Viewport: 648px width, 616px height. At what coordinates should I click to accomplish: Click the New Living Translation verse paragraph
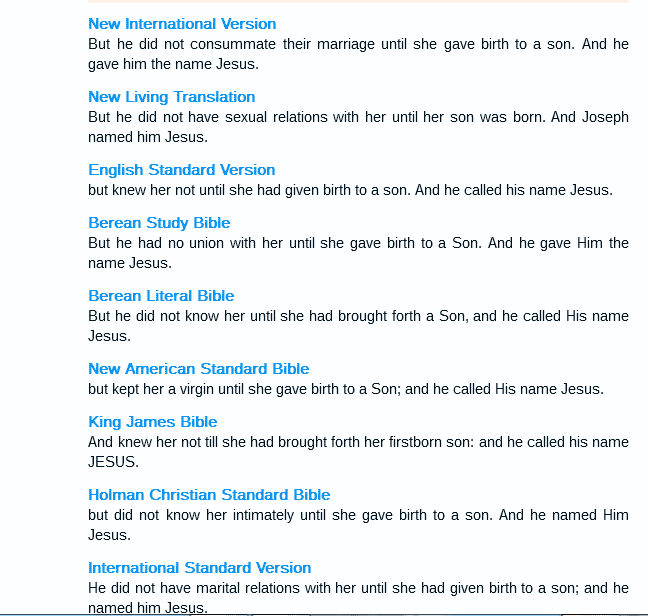pos(358,127)
